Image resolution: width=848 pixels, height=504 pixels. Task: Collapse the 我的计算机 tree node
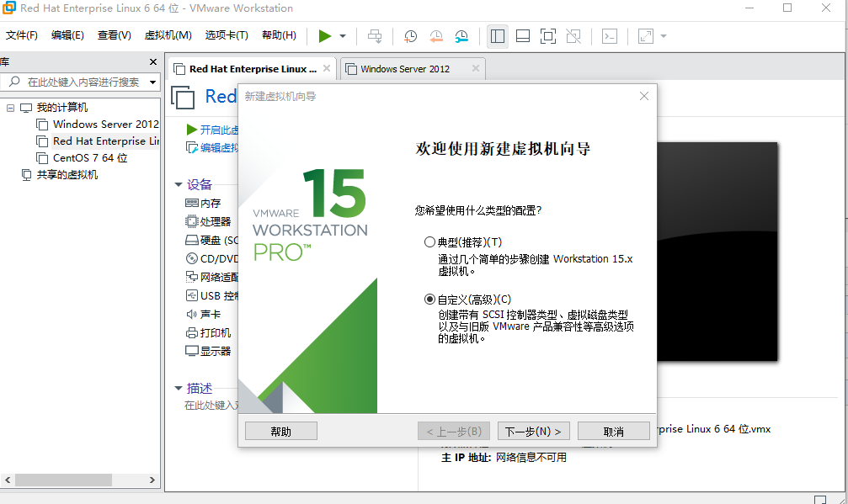click(x=10, y=108)
